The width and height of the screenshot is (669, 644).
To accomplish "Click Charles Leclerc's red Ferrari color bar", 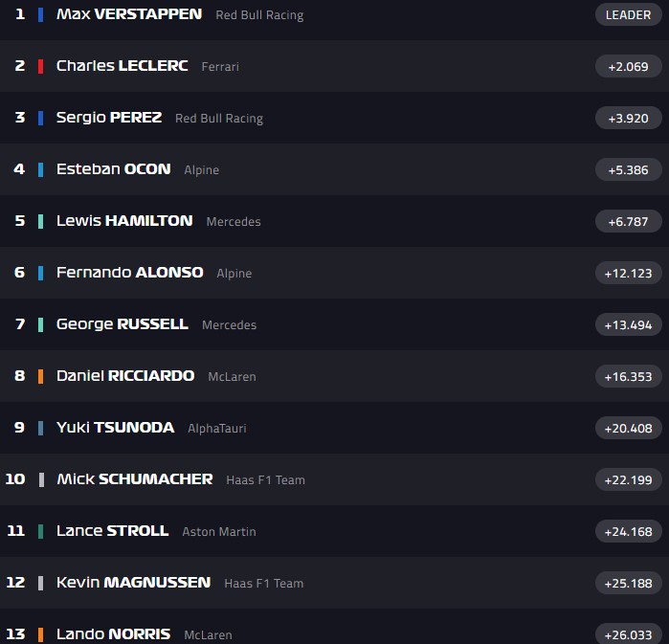I will (40, 66).
